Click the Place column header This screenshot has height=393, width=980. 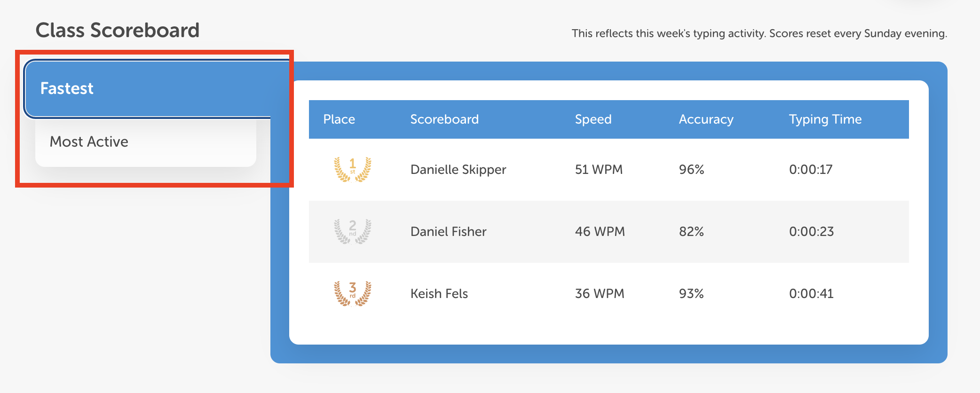click(x=339, y=119)
